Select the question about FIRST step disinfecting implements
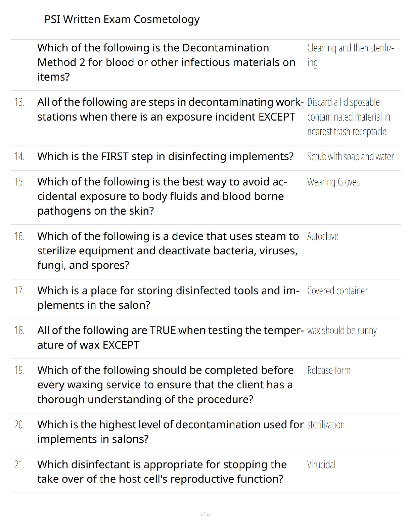Screen dimensions: 411x532 point(165,157)
